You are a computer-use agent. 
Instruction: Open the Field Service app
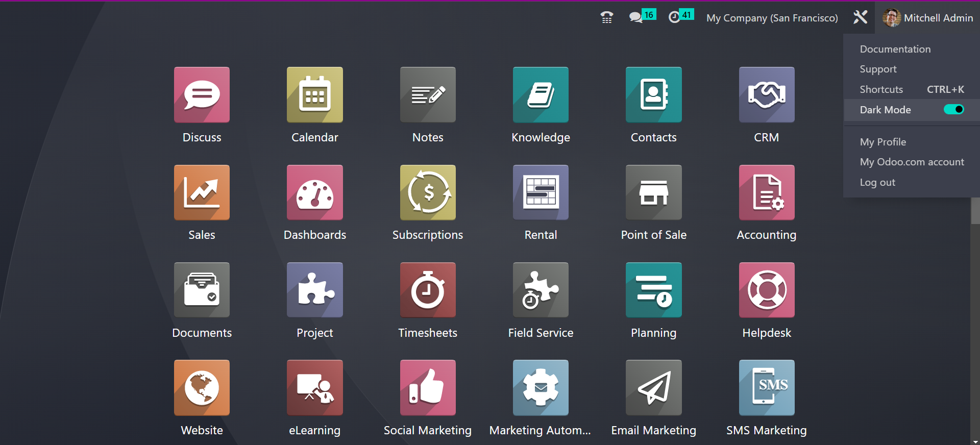[x=541, y=290]
